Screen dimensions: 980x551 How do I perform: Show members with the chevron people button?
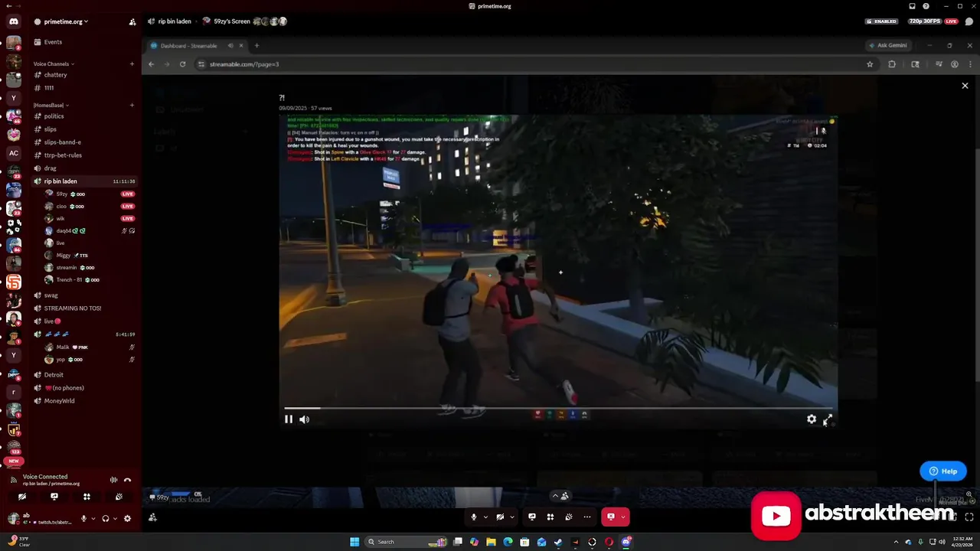tap(560, 496)
